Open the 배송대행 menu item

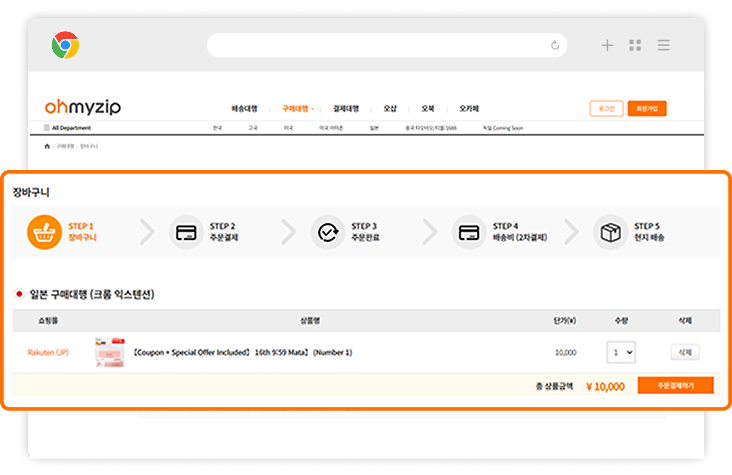(244, 108)
